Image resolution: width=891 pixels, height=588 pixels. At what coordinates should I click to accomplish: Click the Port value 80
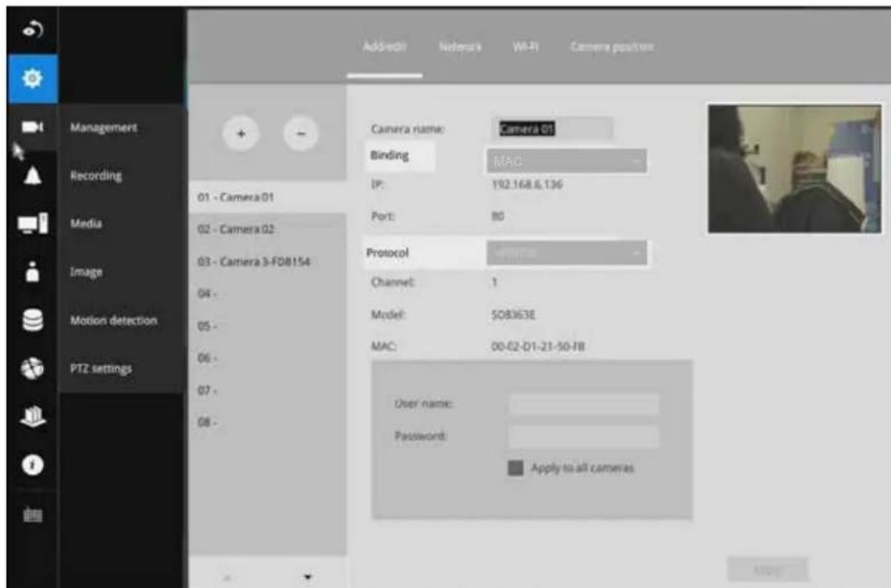(x=497, y=217)
